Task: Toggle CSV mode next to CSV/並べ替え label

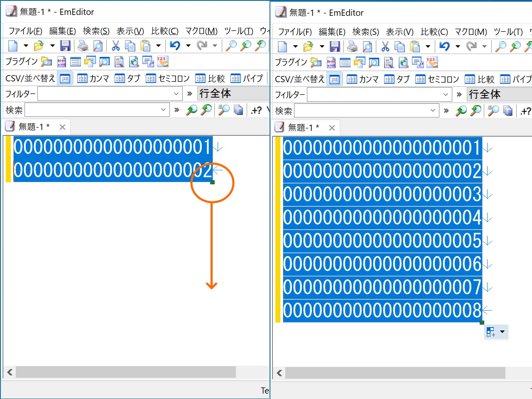Action: (65, 78)
